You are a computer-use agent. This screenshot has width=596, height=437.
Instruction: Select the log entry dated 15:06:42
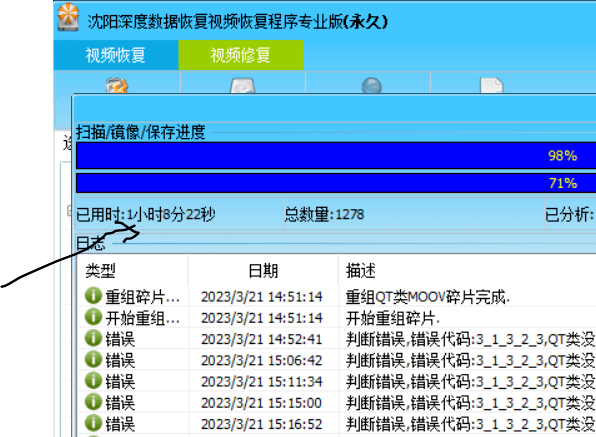point(337,360)
